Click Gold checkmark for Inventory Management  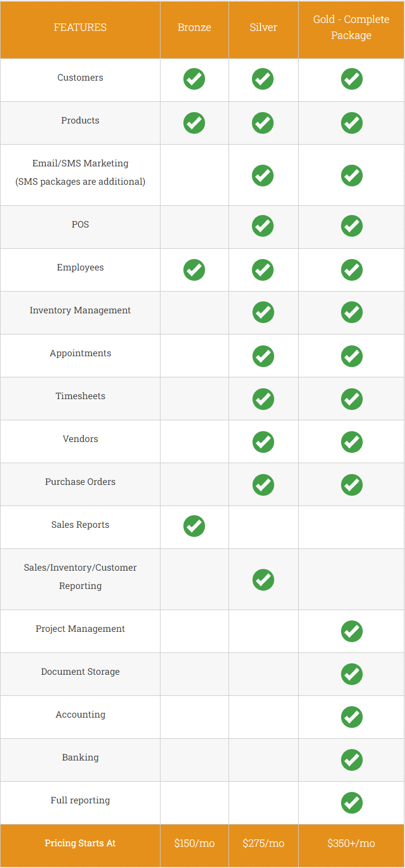click(351, 312)
